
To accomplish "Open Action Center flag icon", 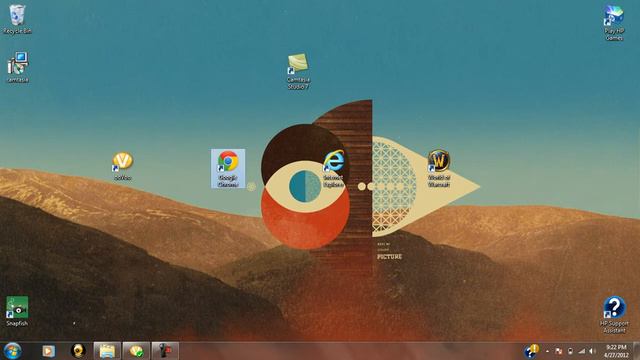I will coord(559,351).
